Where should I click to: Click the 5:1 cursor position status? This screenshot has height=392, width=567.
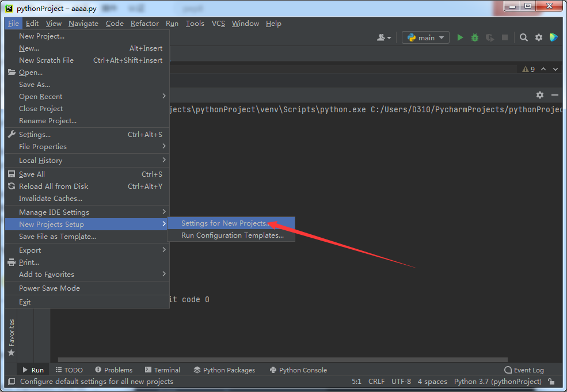tap(356, 382)
